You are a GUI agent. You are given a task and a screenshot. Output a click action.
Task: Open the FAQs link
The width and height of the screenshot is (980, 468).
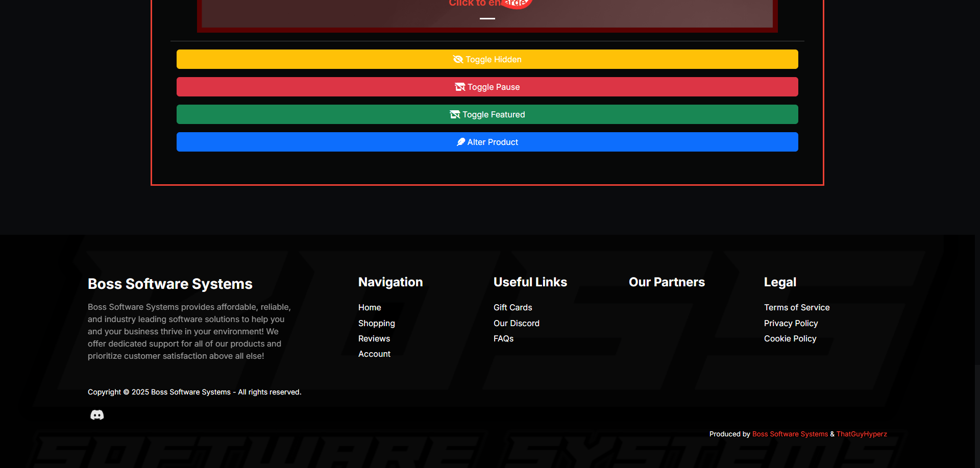[503, 338]
